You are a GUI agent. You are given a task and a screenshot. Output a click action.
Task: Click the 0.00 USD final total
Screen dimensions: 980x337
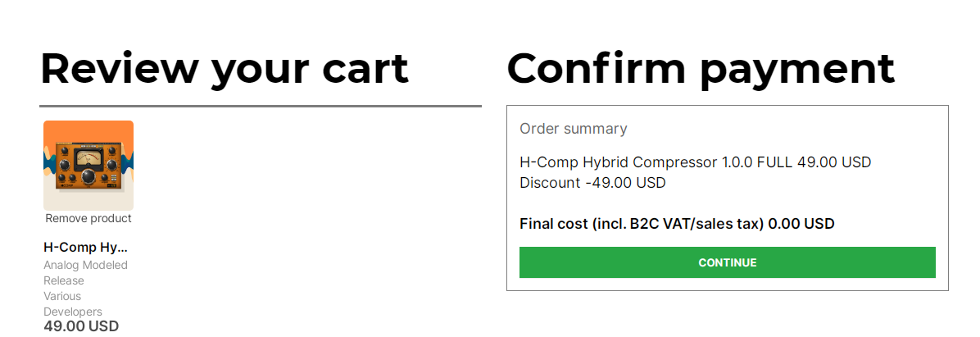tap(801, 223)
